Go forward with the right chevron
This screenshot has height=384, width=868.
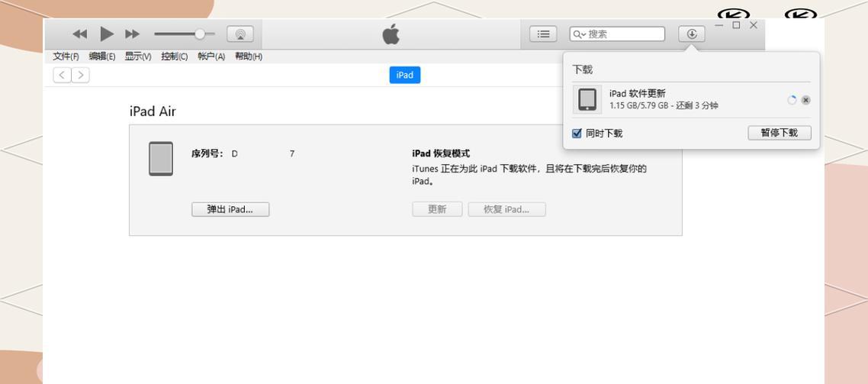pyautogui.click(x=80, y=75)
